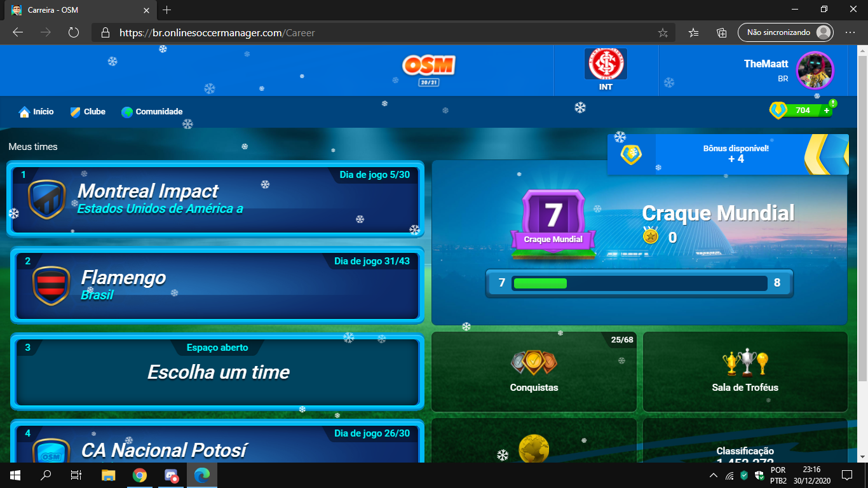Image resolution: width=868 pixels, height=488 pixels.
Task: Open File Explorer from taskbar
Action: tap(109, 475)
